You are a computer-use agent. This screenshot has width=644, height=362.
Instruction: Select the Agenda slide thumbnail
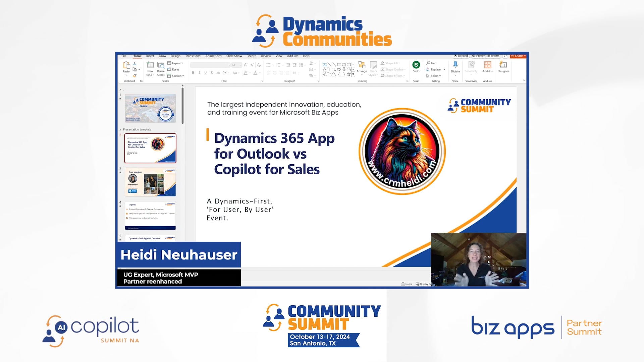150,216
